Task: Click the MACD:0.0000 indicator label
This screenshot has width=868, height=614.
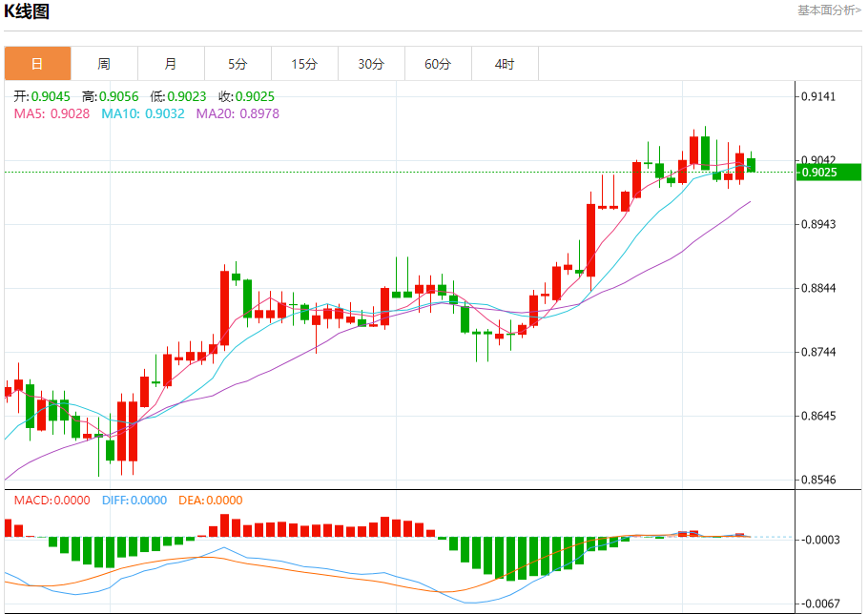Action: (x=52, y=500)
